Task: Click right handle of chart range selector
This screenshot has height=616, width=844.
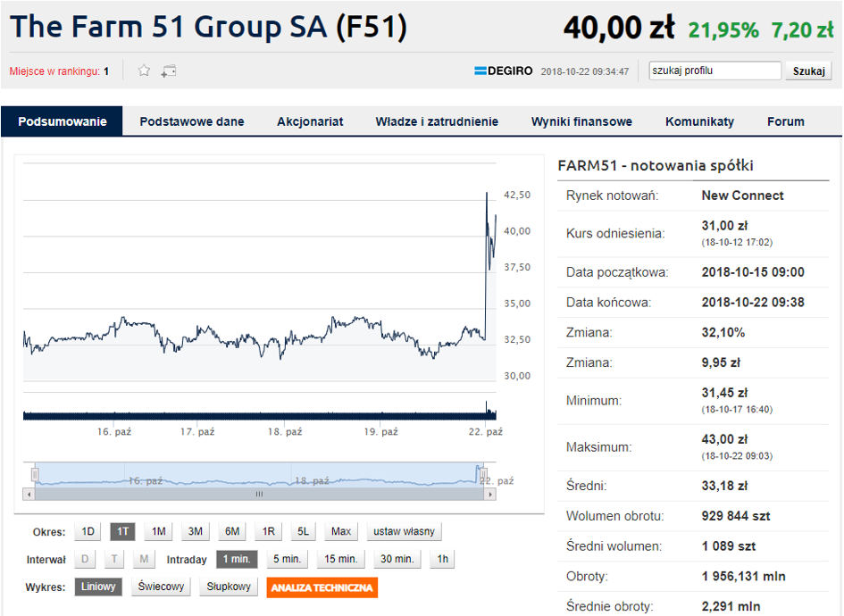Action: click(483, 475)
